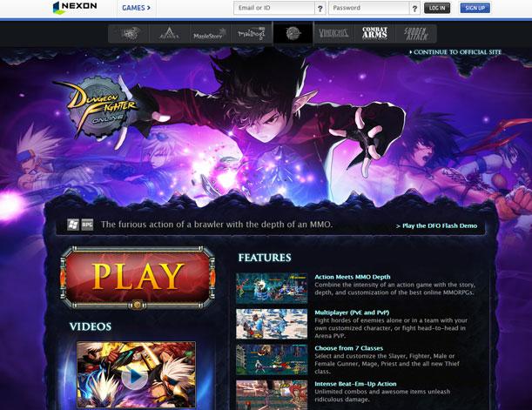Open the Play the DFO Flash Demo link
This screenshot has width=532, height=410.
coord(437,225)
